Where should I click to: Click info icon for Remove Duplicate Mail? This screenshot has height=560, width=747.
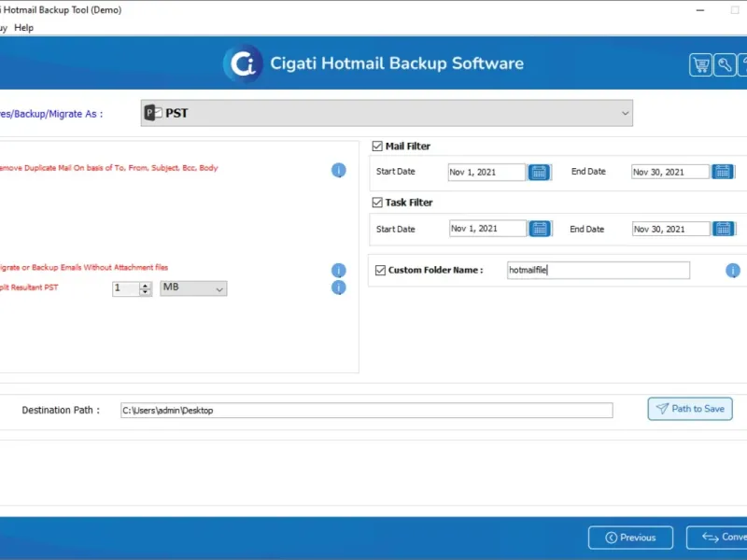tap(339, 170)
